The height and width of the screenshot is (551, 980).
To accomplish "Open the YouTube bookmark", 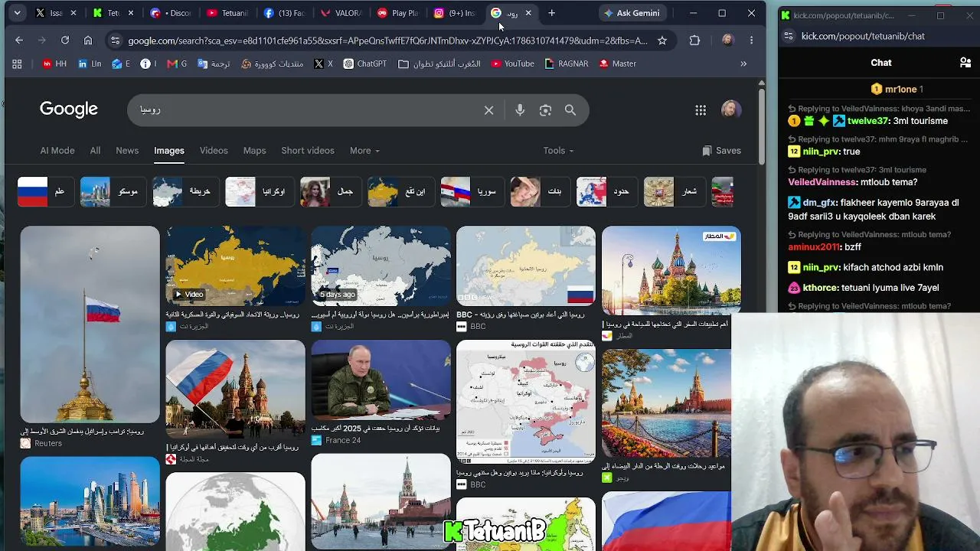I will tap(512, 64).
